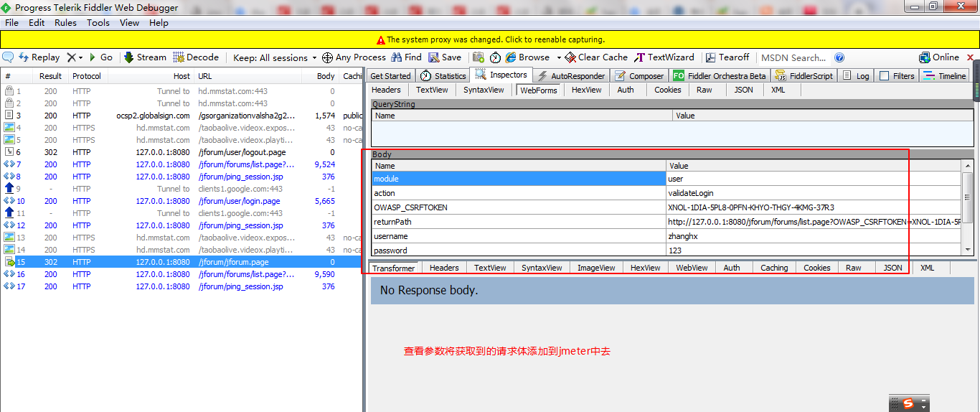Screen dimensions: 980x412
Task: Open Keep: All sessions dropdown
Action: 275,57
